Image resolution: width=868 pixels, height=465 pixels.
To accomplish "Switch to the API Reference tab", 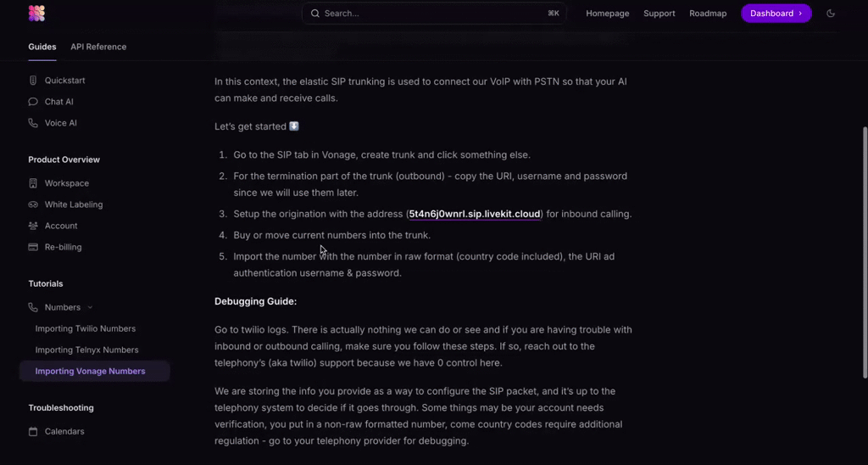I will point(98,47).
